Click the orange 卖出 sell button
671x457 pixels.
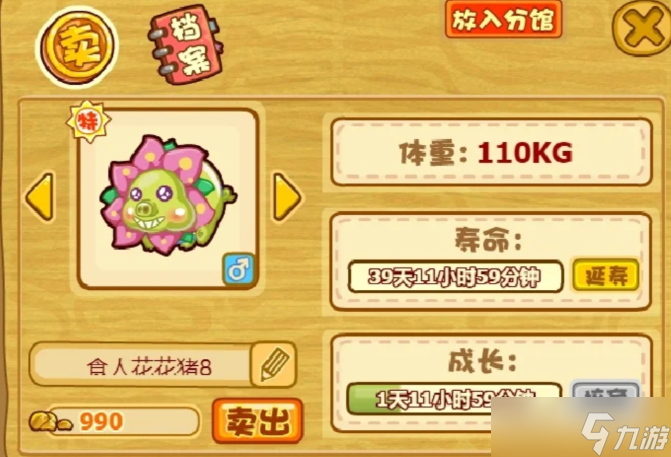(x=258, y=421)
